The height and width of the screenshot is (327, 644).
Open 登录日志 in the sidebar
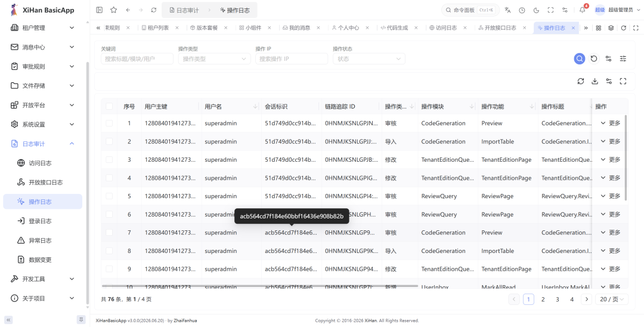tap(43, 221)
